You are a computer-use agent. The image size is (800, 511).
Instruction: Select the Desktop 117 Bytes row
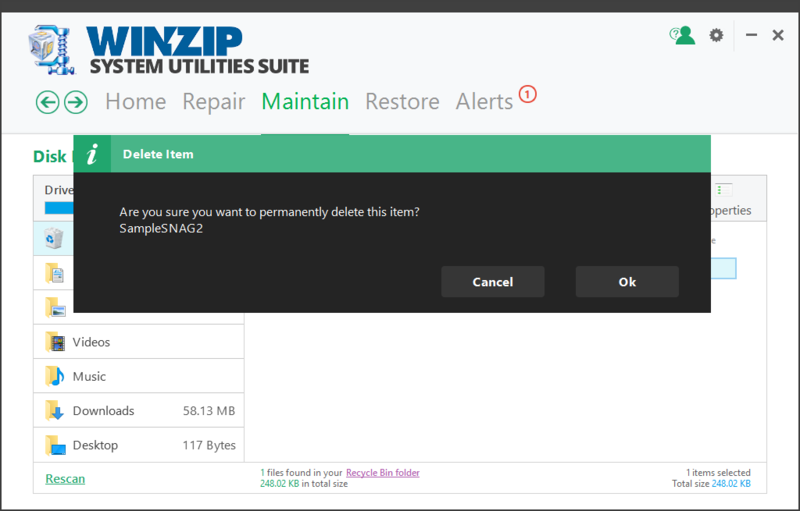[x=139, y=445]
